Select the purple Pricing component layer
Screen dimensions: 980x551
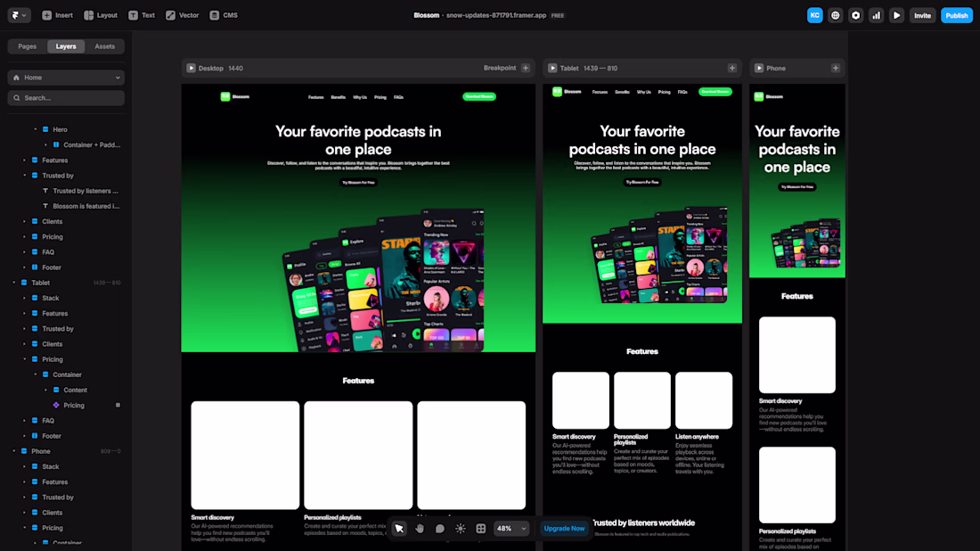(74, 406)
